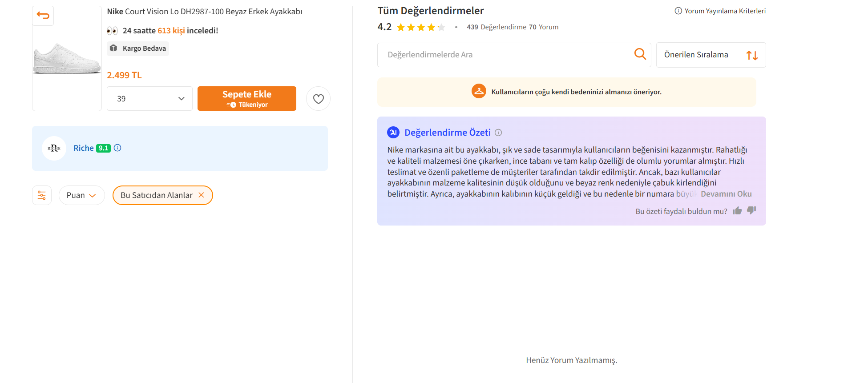The image size is (868, 383).
Task: Click Devamını Oku to expand summary
Action: click(726, 194)
